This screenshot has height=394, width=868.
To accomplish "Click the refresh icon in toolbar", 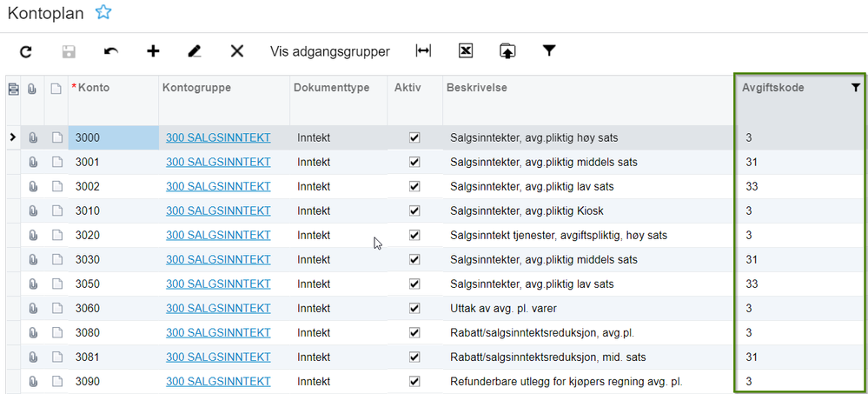I will click(x=26, y=51).
